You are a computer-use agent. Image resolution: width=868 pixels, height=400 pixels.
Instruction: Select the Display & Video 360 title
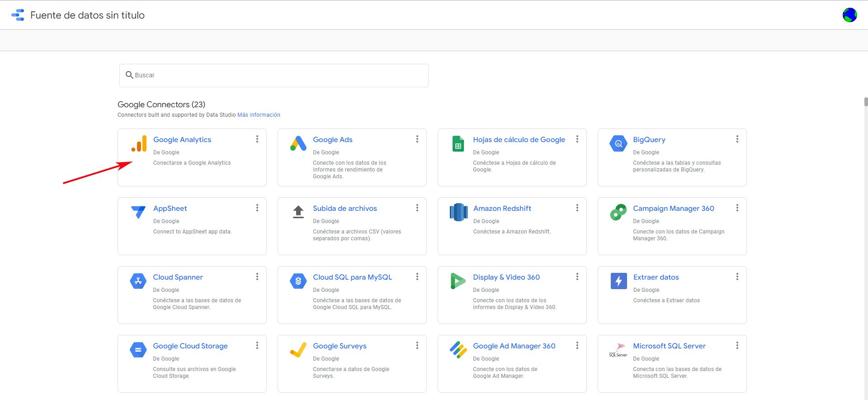(x=506, y=277)
